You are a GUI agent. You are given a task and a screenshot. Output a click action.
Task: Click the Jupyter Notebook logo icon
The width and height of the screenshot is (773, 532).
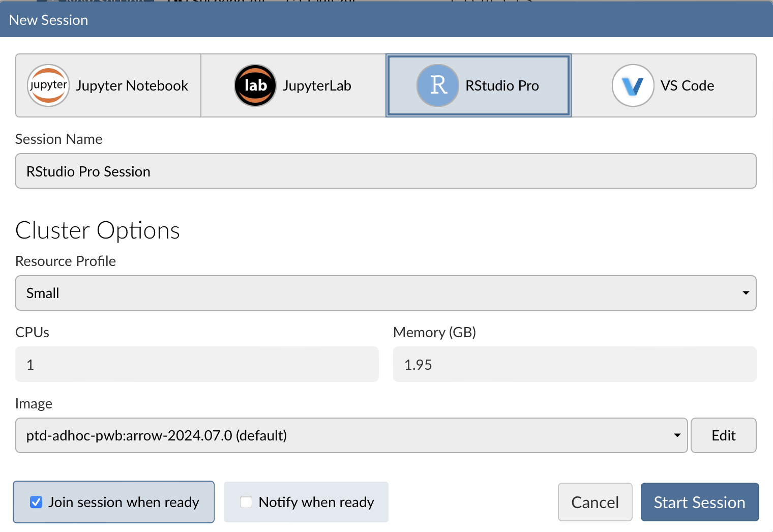[x=48, y=85]
